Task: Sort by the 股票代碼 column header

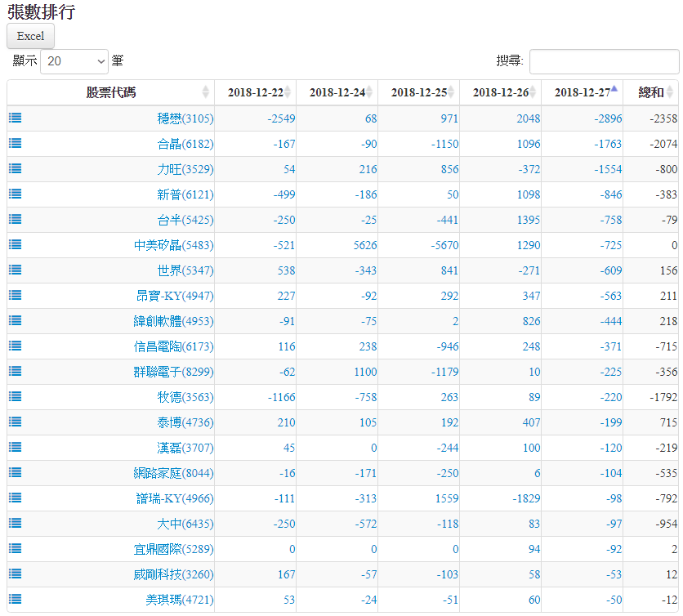Action: [111, 92]
